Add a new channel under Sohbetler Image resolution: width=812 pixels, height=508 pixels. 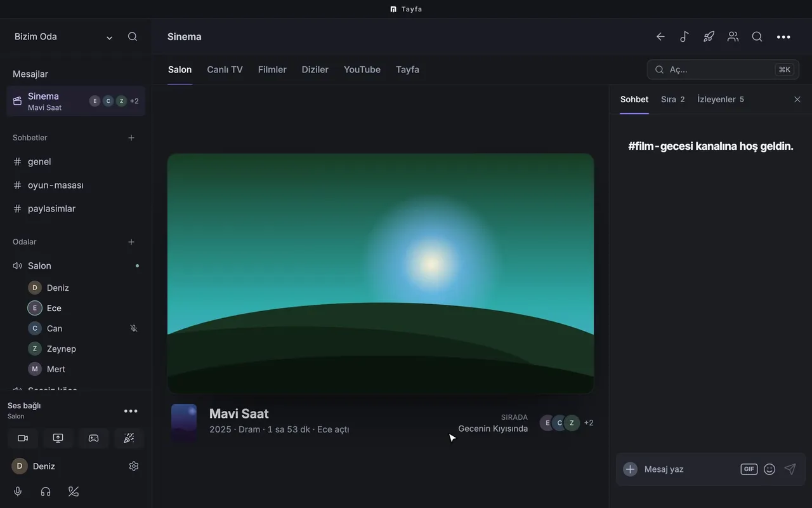pyautogui.click(x=131, y=138)
